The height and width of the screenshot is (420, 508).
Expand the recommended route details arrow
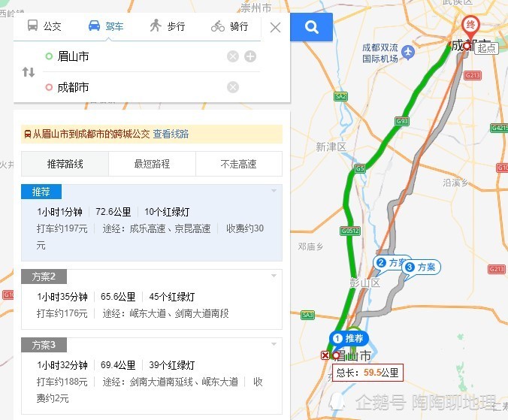click(274, 191)
